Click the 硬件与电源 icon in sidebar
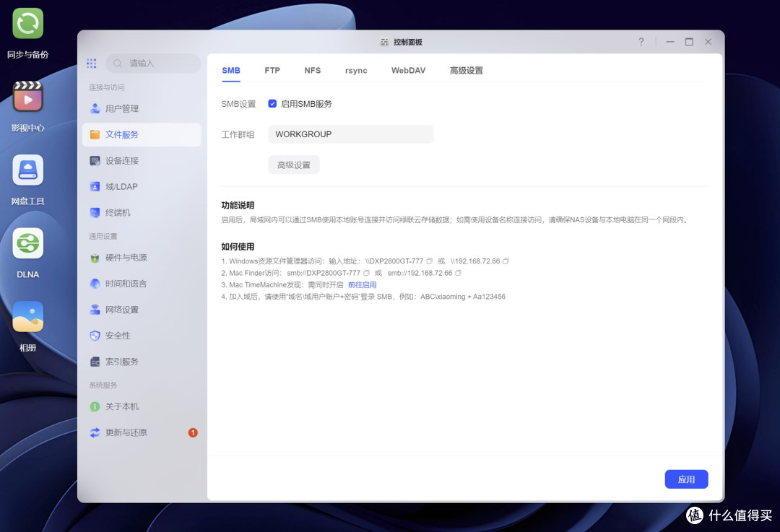This screenshot has height=532, width=780. coord(95,258)
